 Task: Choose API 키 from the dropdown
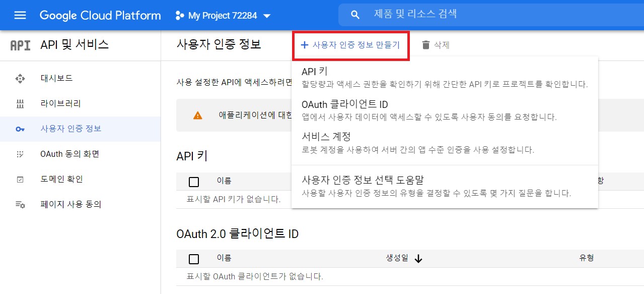pyautogui.click(x=445, y=78)
